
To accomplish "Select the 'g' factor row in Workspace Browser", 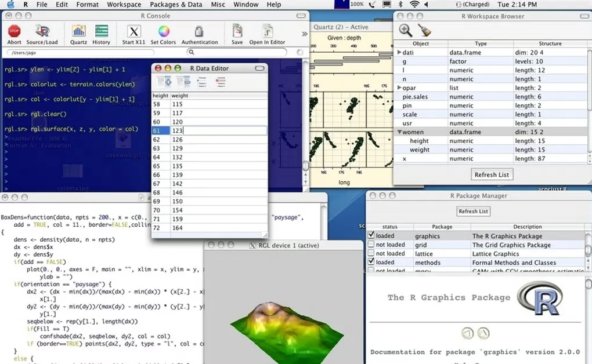I will click(x=491, y=61).
